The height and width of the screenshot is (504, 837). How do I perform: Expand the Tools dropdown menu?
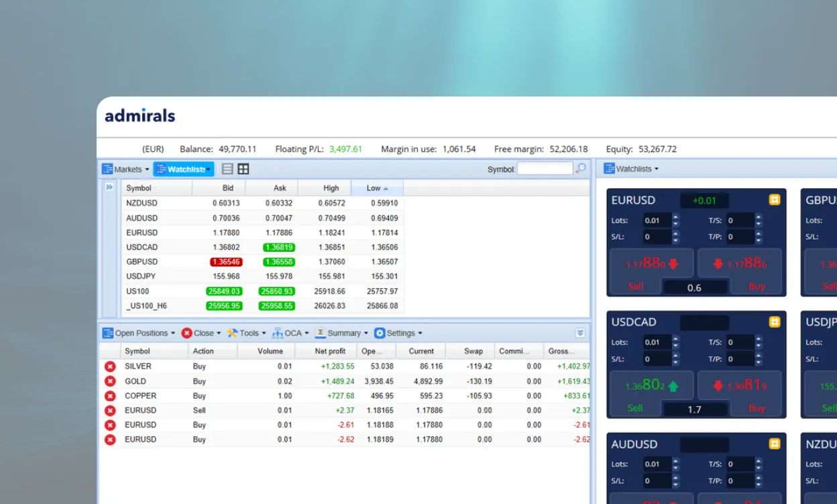tap(247, 333)
